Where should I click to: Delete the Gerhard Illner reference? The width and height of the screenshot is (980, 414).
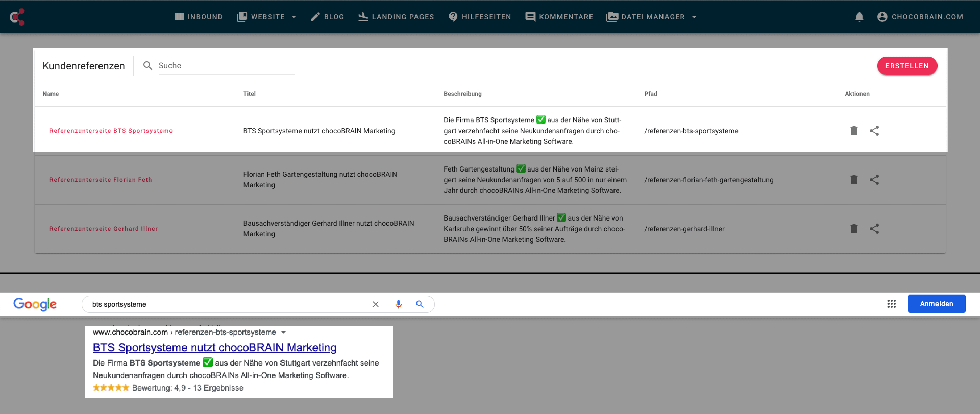coord(854,229)
